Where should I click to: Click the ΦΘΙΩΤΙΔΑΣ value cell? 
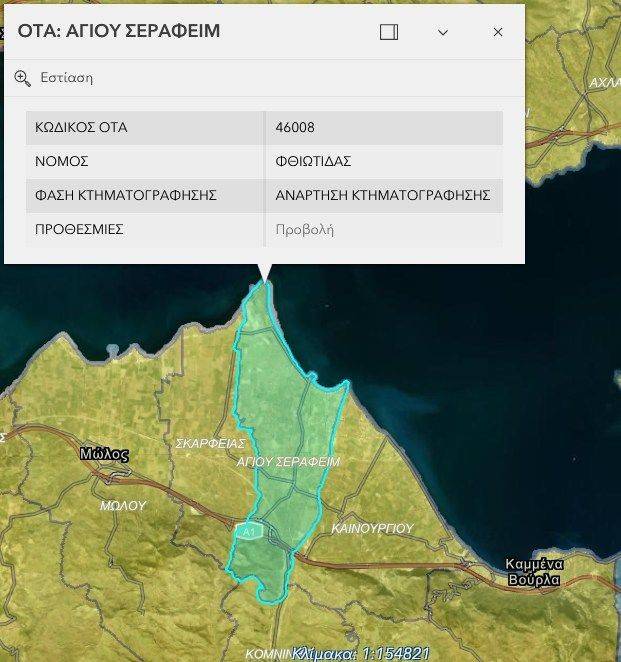pyautogui.click(x=313, y=161)
